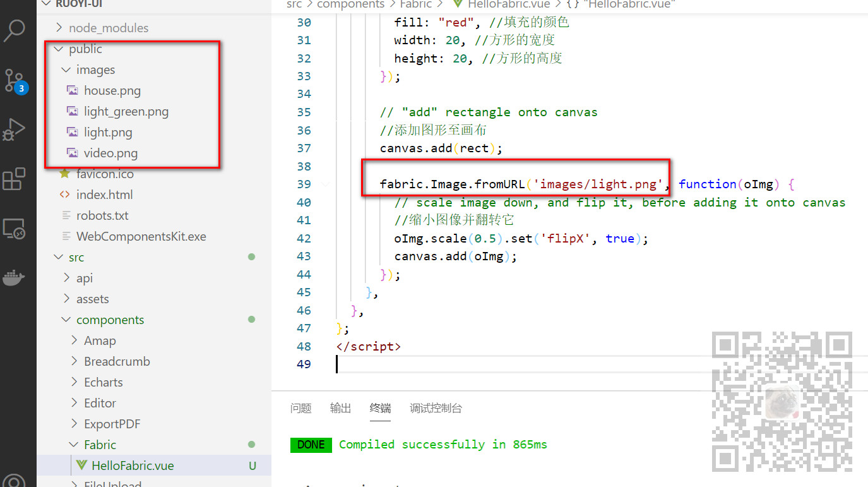This screenshot has height=487, width=868.
Task: Collapse the public folder
Action: (x=59, y=49)
